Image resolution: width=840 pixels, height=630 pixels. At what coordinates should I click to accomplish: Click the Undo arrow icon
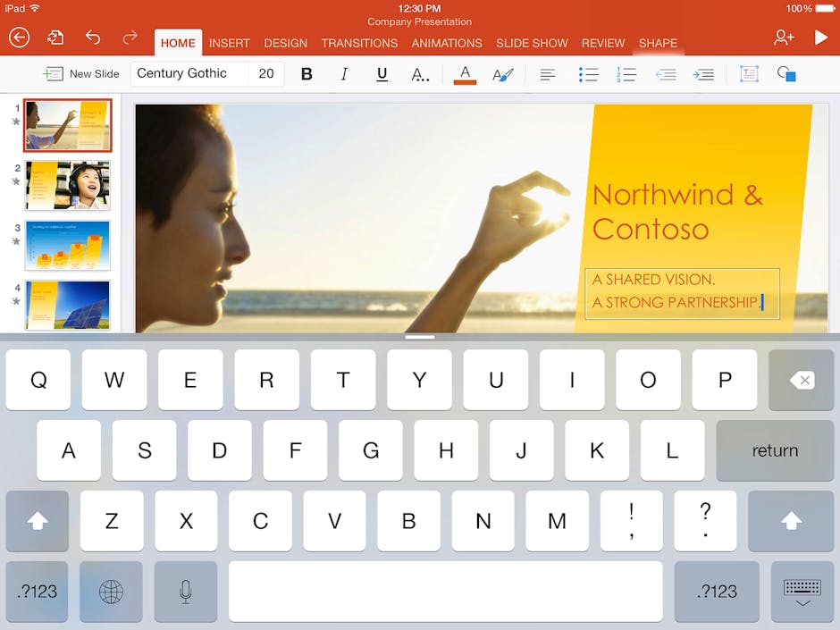click(x=93, y=37)
